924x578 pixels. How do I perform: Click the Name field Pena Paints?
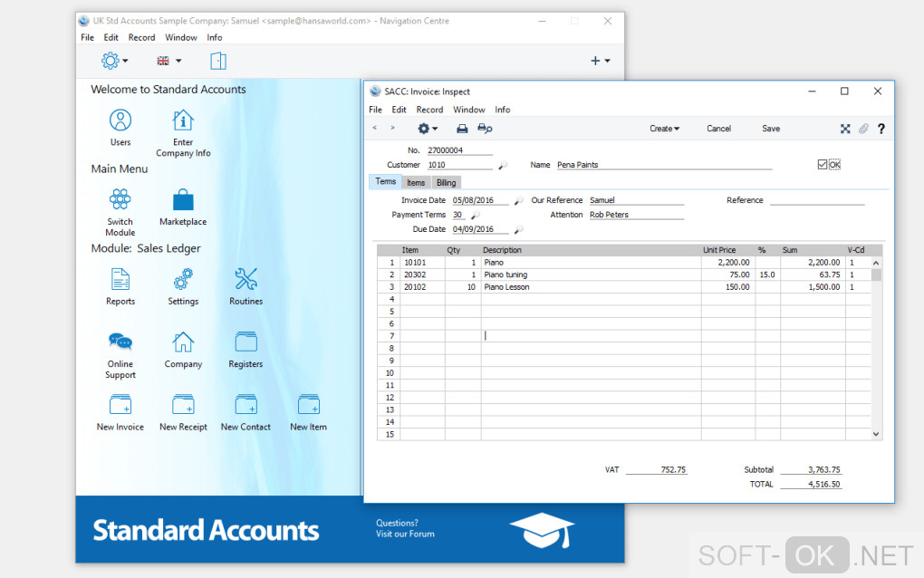click(x=664, y=165)
